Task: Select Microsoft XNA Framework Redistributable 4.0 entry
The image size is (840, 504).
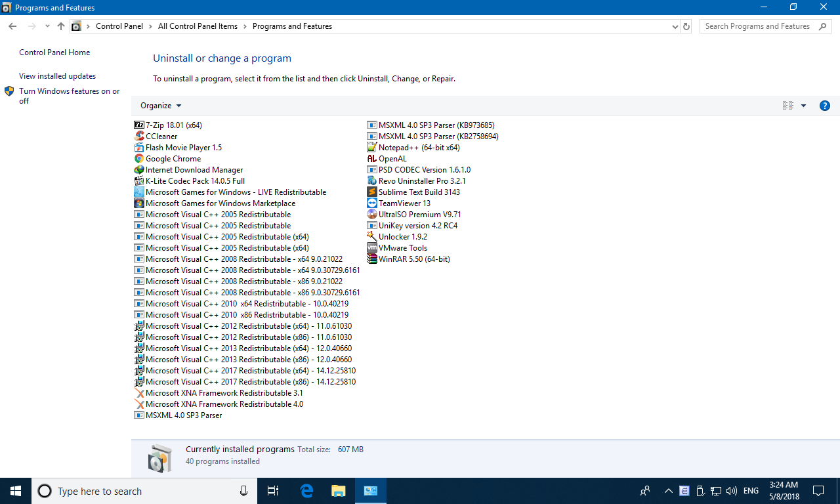Action: [x=219, y=404]
